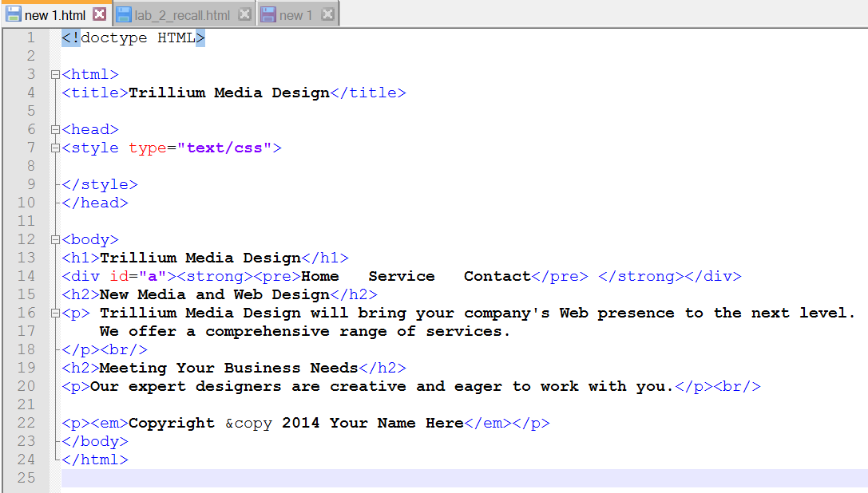Collapse the paragraph fold on line 16
Image resolution: width=868 pixels, height=493 pixels.
[x=55, y=314]
